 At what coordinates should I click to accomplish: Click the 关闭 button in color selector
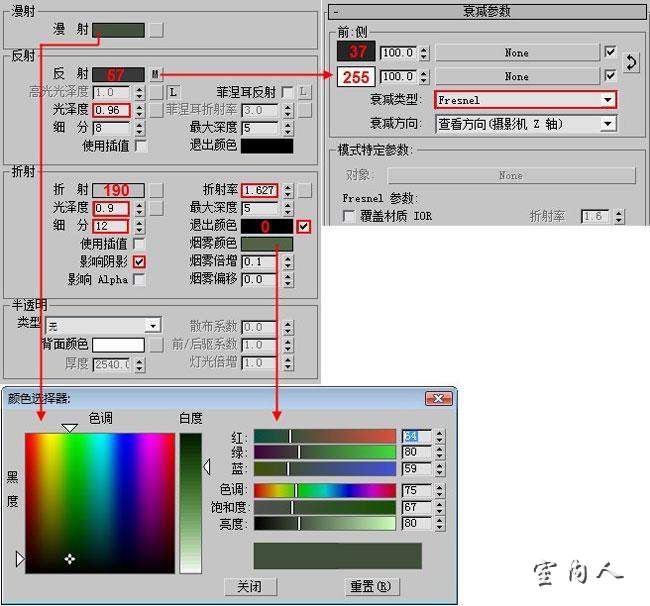[251, 587]
